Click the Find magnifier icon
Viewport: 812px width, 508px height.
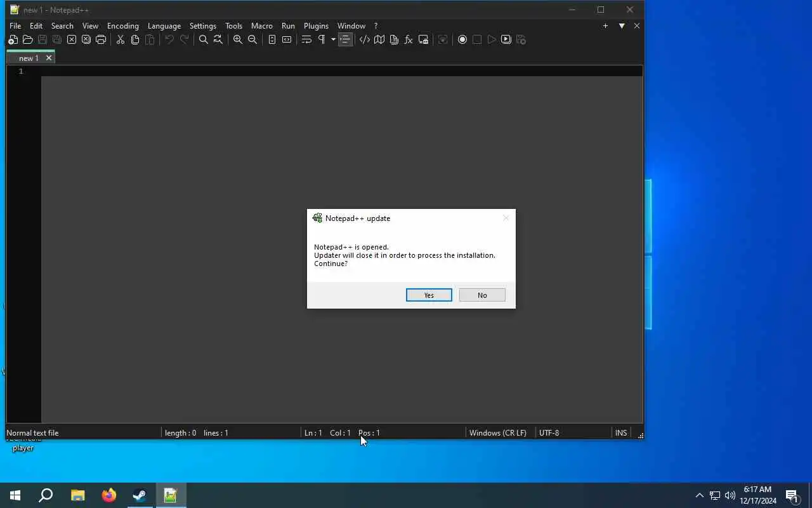coord(203,39)
